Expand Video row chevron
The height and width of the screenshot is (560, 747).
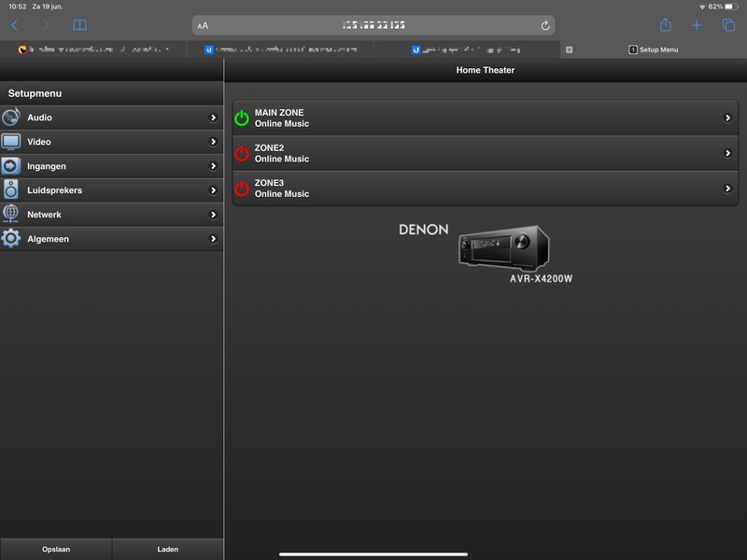[x=213, y=142]
